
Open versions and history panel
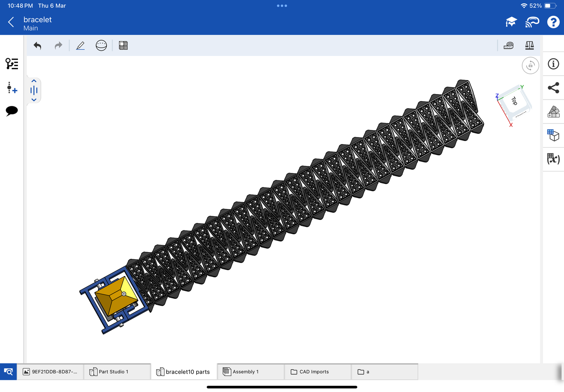tap(12, 64)
